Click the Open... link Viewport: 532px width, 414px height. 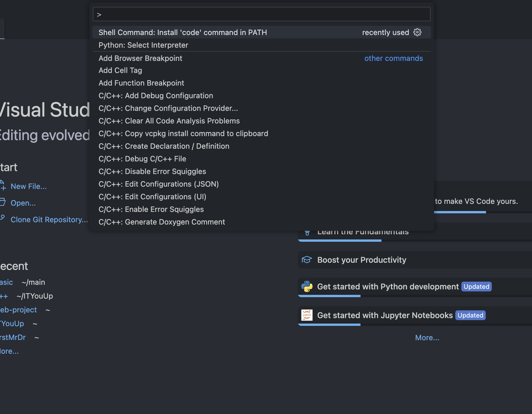coord(23,203)
